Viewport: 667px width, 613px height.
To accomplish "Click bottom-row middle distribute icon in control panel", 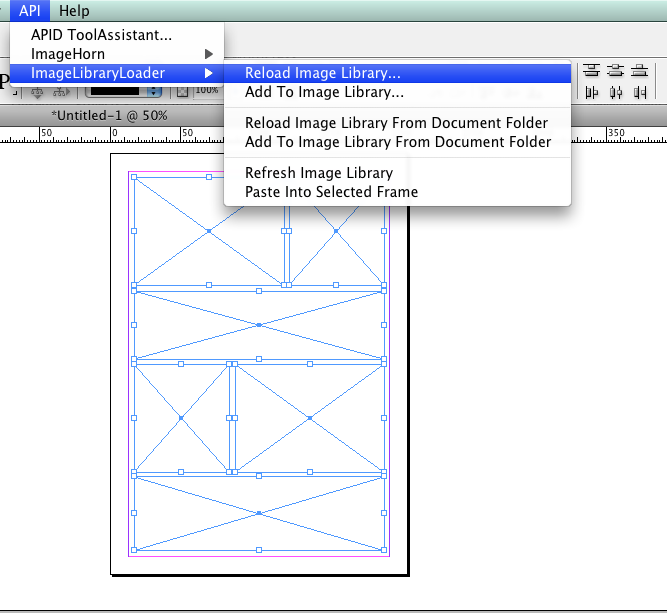I will (x=614, y=92).
